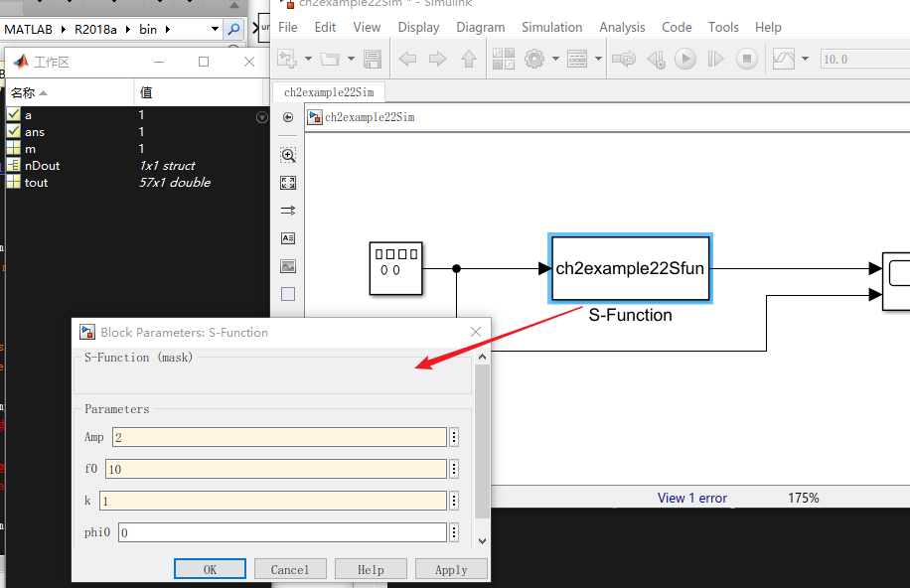Click the search magnifier in MATLAB path bar

click(x=233, y=29)
